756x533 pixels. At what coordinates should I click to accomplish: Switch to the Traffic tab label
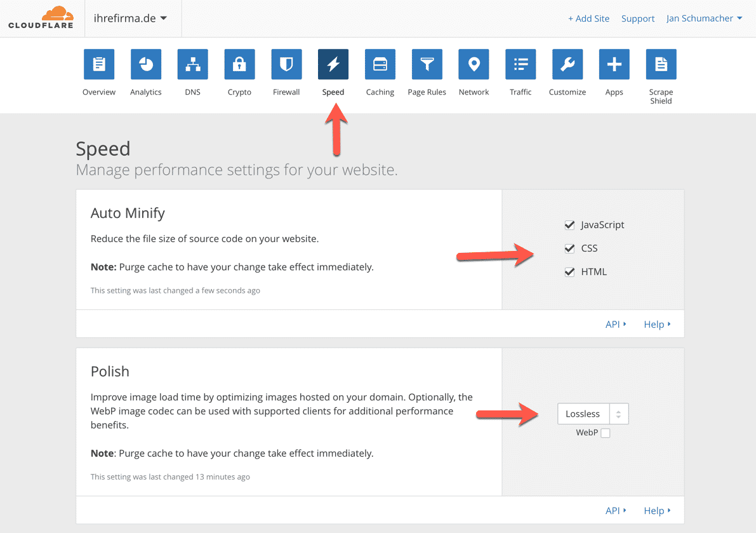click(x=521, y=92)
